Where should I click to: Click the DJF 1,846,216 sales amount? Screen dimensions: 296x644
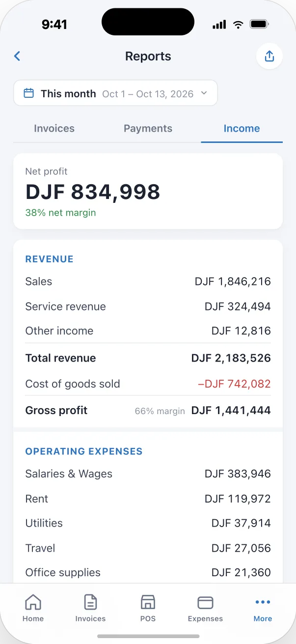pyautogui.click(x=233, y=281)
